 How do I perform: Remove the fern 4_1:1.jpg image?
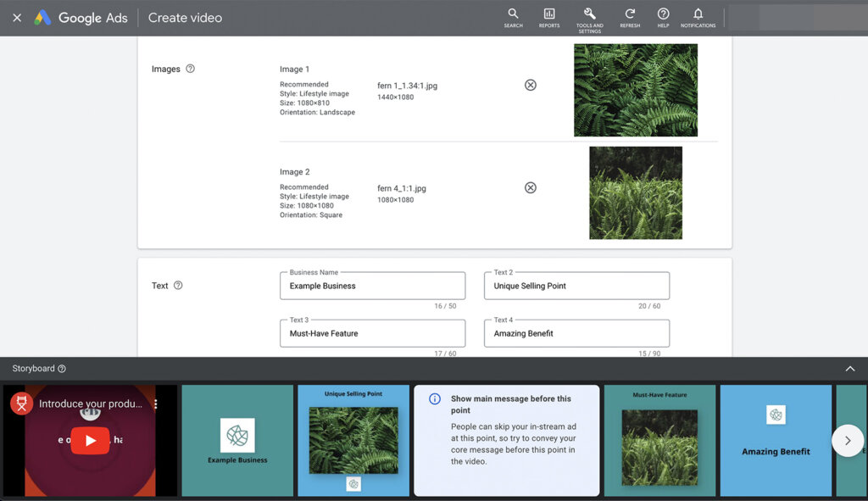[x=531, y=187]
